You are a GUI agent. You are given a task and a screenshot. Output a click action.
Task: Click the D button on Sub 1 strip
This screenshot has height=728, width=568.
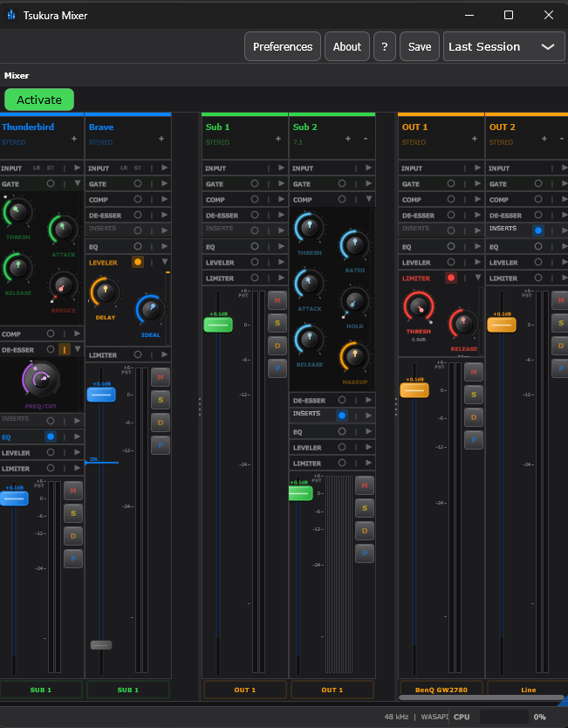[x=277, y=346]
